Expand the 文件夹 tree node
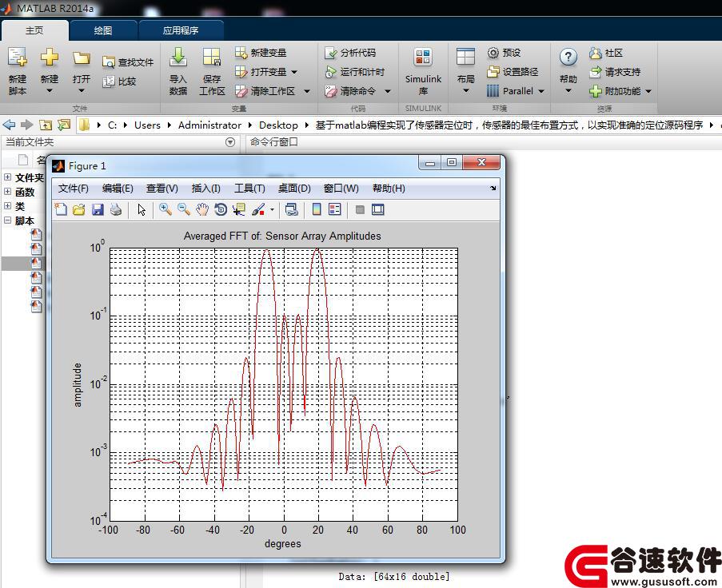Image resolution: width=722 pixels, height=588 pixels. pos(8,177)
